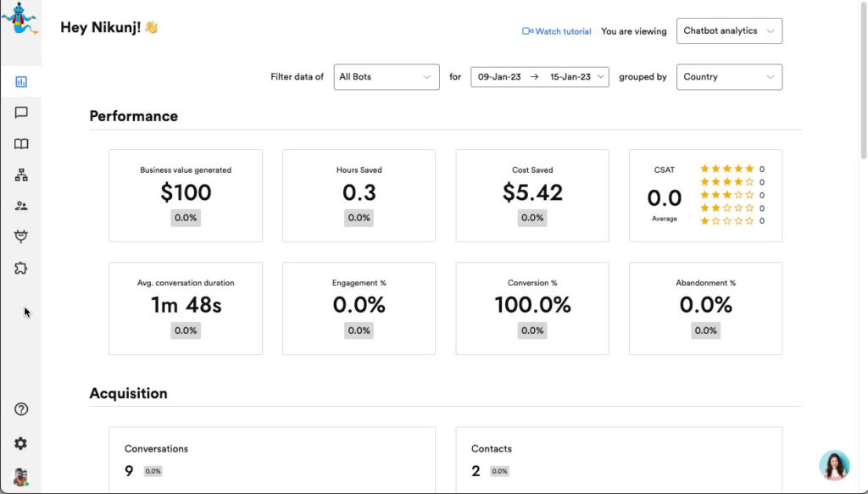This screenshot has height=494, width=868.
Task: Click the Watch tutorial link
Action: click(557, 31)
